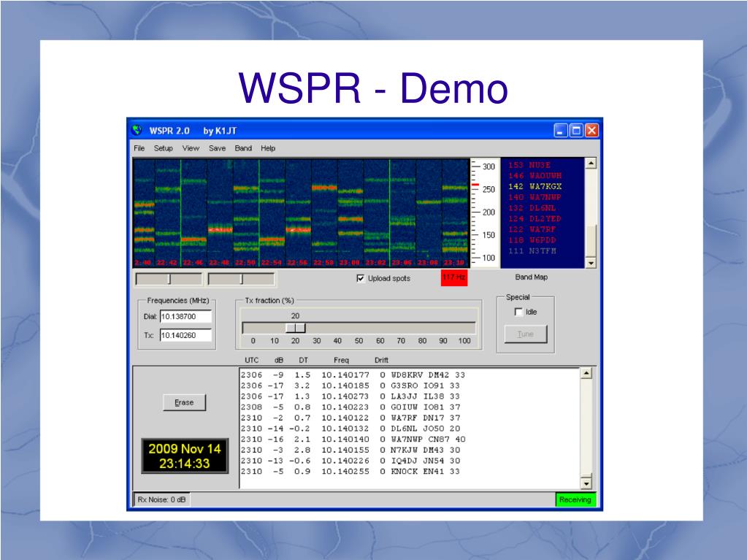This screenshot has height=560, width=747.
Task: Select the WD8KRV DM42 decode row
Action: coord(353,375)
